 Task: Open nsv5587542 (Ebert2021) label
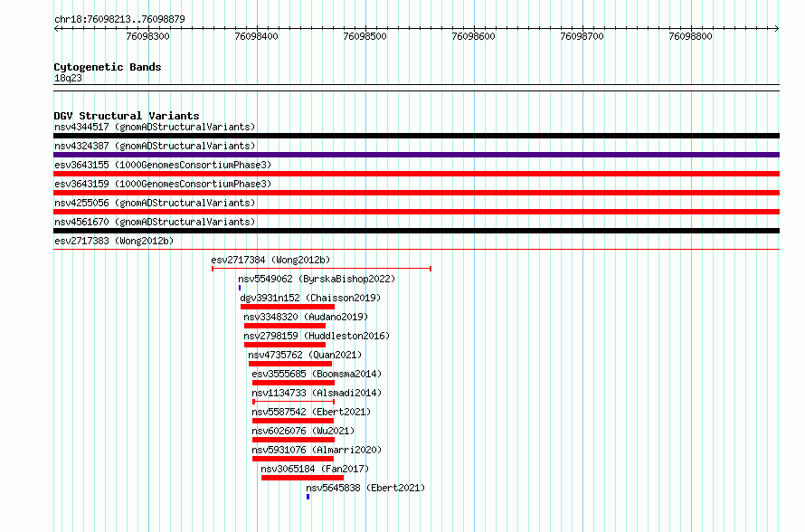(x=311, y=412)
